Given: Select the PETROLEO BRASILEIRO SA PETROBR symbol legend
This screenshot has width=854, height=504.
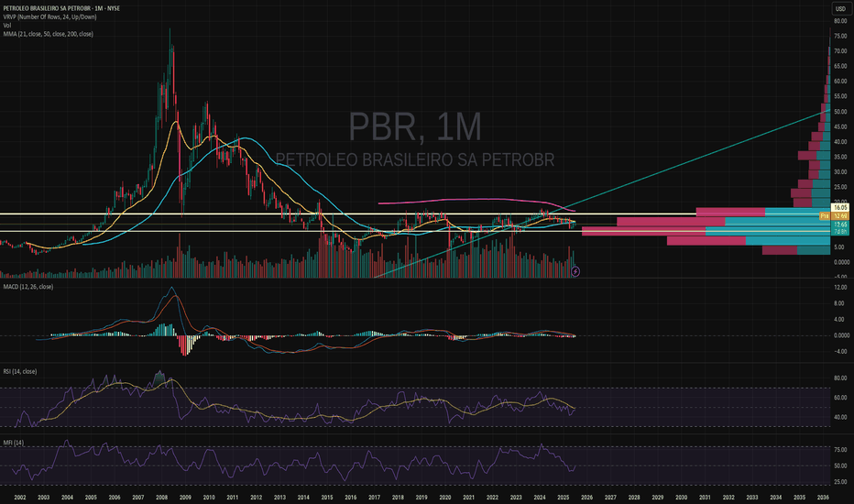Looking at the screenshot, I should coord(61,9).
